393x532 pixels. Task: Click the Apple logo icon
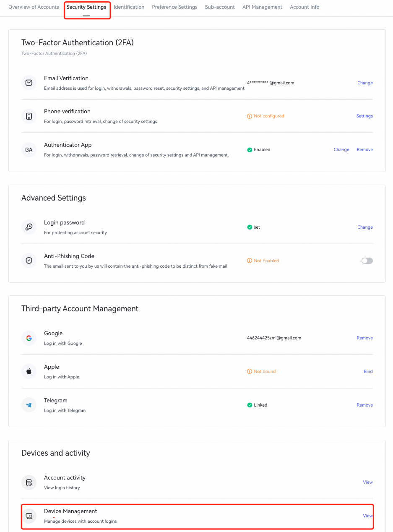click(29, 371)
